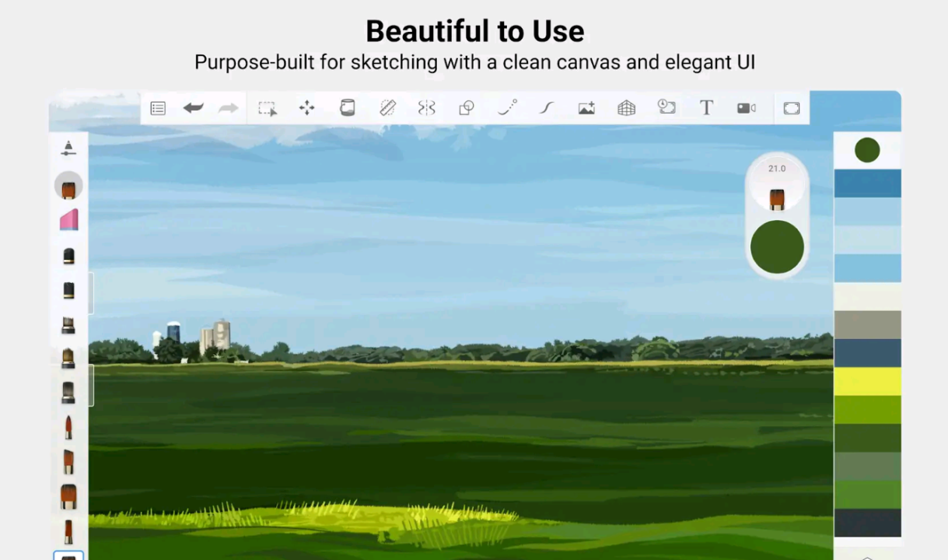This screenshot has width=948, height=560.
Task: Enable the predictive stroke tool
Action: (x=507, y=108)
